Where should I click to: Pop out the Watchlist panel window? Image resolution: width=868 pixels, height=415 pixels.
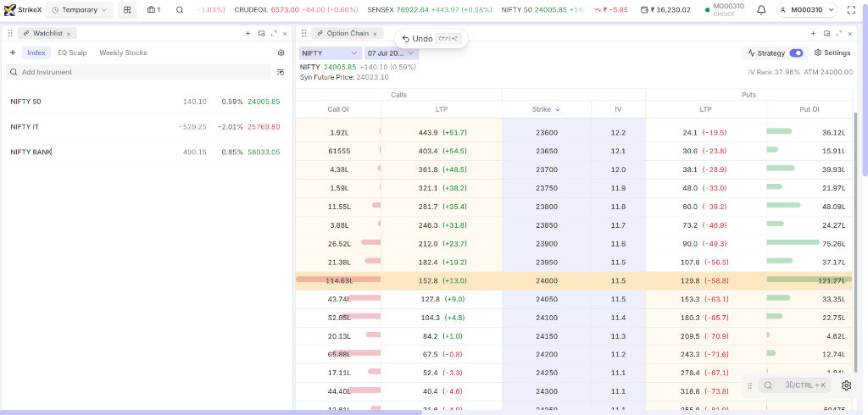coord(262,34)
